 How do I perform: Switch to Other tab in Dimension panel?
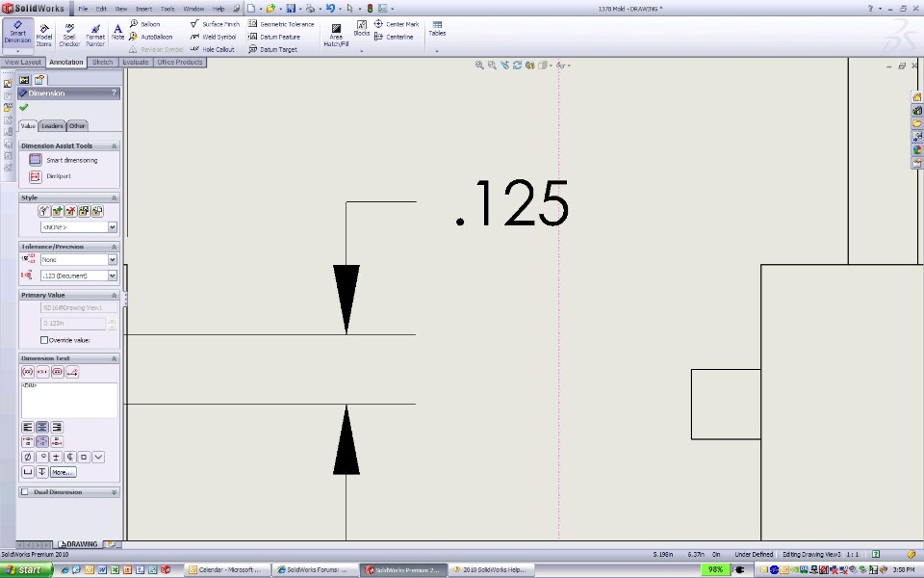point(77,125)
